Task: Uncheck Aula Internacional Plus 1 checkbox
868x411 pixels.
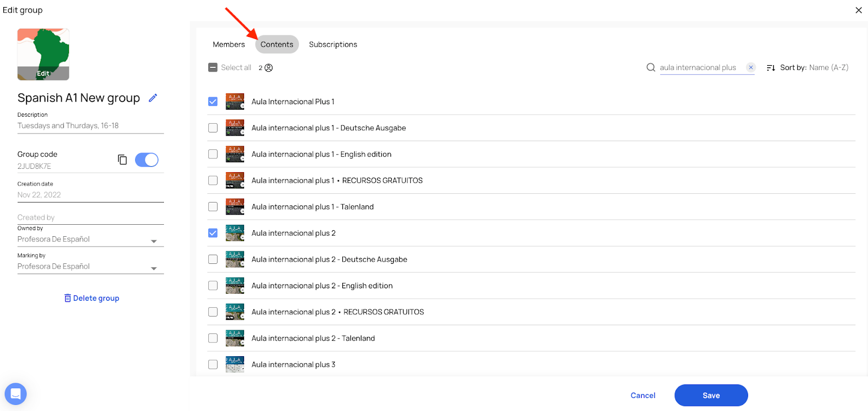Action: pyautogui.click(x=213, y=102)
